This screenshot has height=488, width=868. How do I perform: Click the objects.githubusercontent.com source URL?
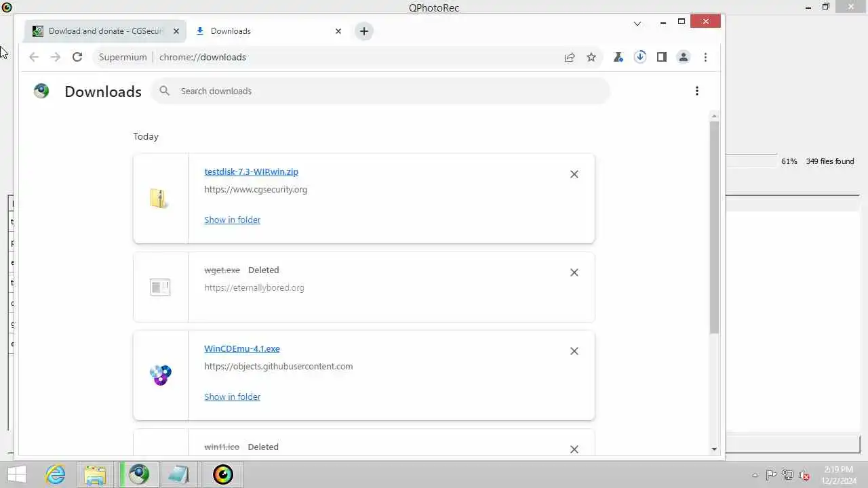point(279,367)
